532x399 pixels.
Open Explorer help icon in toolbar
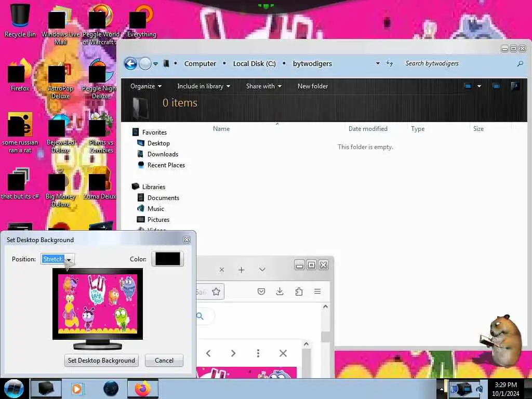(515, 86)
